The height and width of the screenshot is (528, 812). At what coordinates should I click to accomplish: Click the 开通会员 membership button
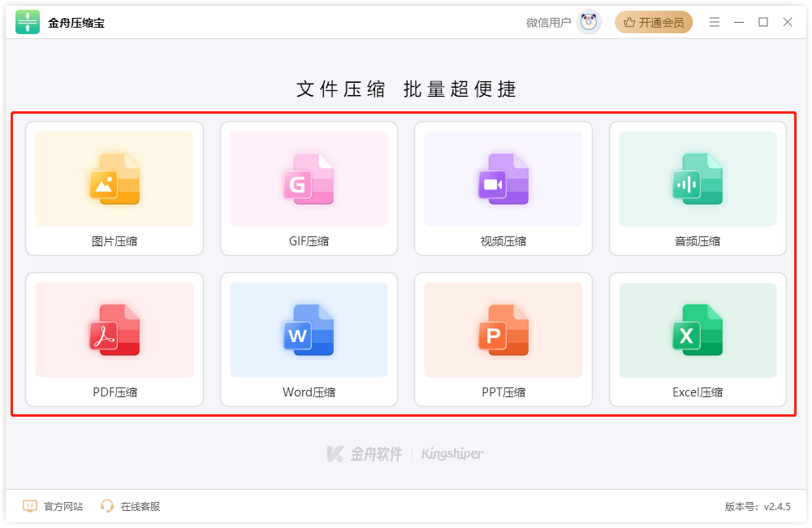click(654, 22)
